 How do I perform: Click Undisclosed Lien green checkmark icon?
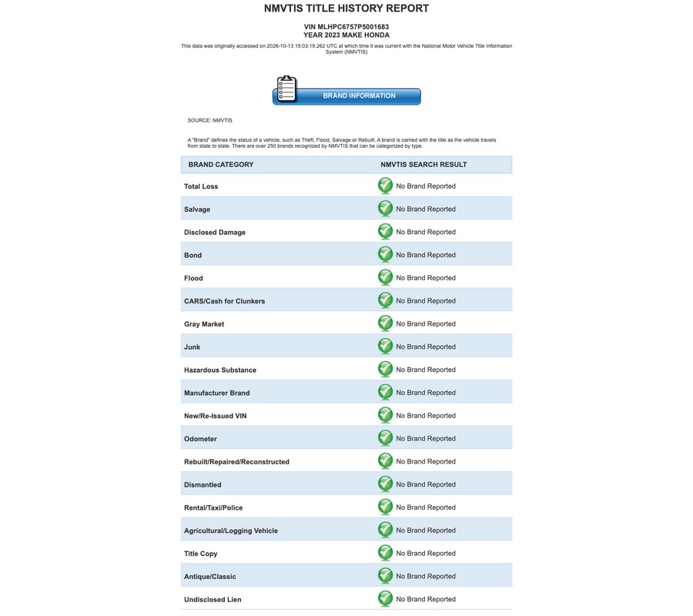(386, 599)
